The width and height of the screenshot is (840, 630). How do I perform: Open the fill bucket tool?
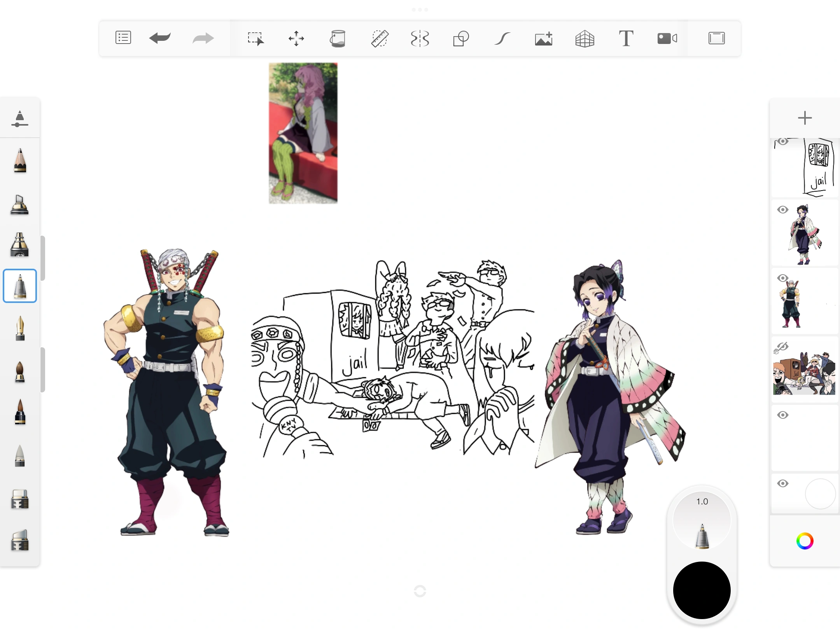pos(338,38)
